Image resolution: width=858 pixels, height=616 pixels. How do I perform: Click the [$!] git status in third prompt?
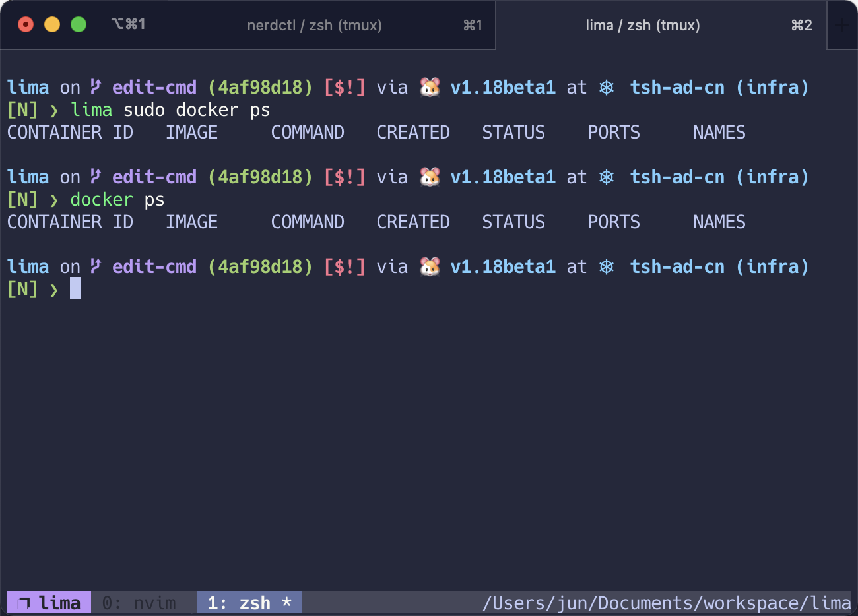[x=345, y=266]
